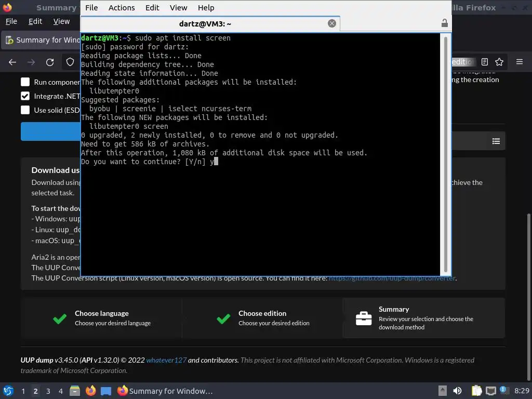Launch Firefox from taskbar quick launch
532x399 pixels.
coord(90,391)
